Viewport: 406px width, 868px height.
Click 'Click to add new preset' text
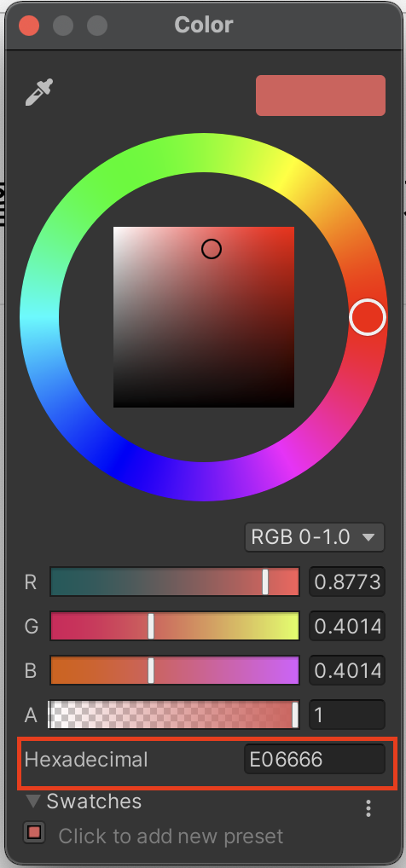171,836
